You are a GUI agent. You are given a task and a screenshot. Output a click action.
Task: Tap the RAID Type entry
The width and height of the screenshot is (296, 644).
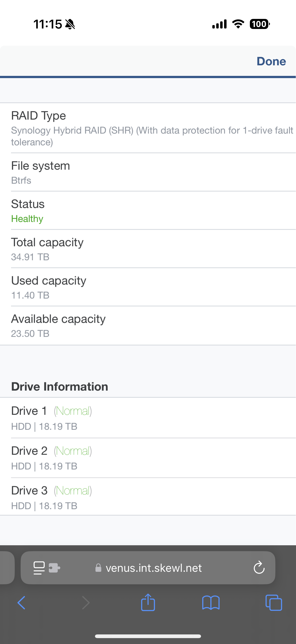point(148,128)
